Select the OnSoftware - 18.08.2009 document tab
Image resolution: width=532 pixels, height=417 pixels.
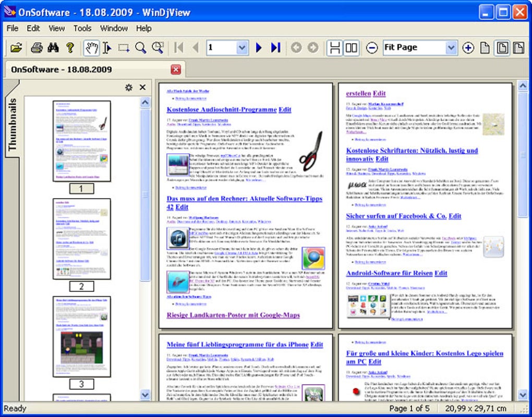point(62,69)
